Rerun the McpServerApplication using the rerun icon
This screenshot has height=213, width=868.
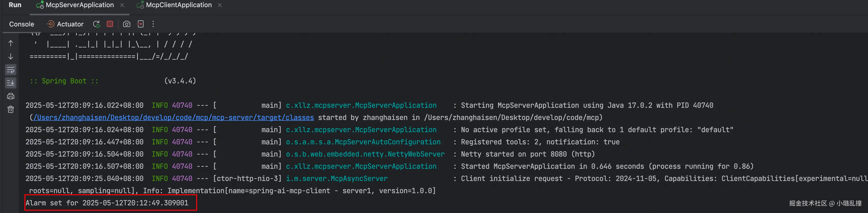tap(96, 24)
